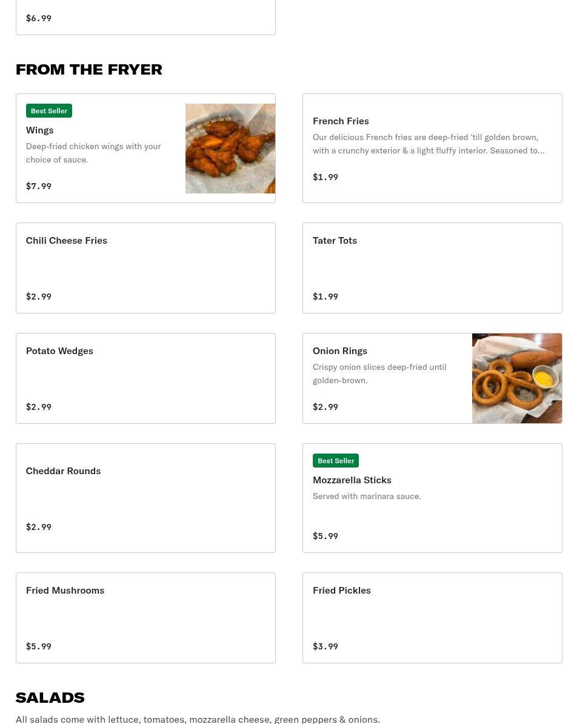Select the Tater Tots item

point(335,240)
